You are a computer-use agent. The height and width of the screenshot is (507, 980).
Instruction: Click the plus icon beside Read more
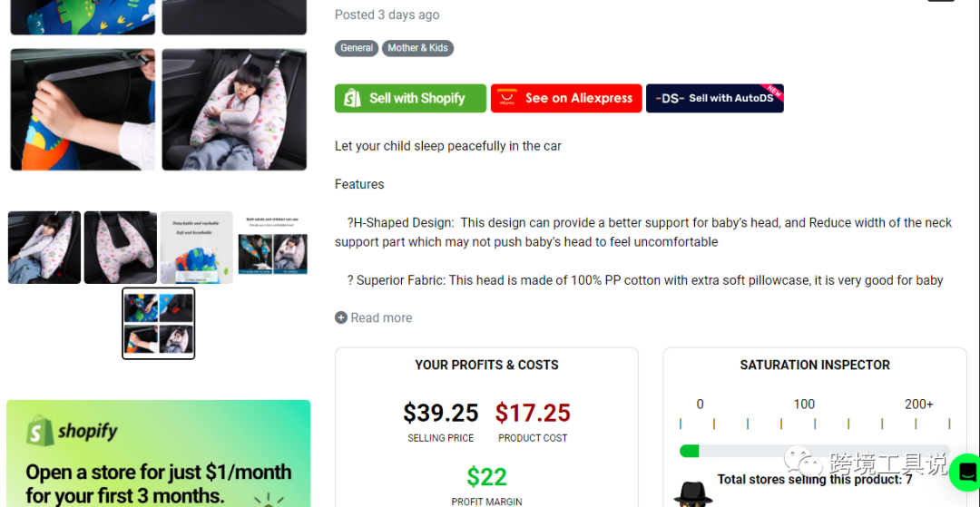[x=341, y=317]
